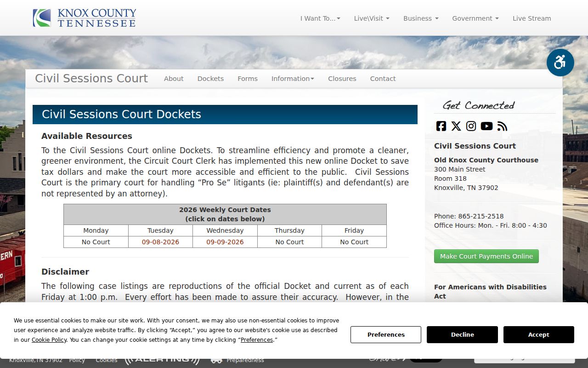This screenshot has width=588, height=368.
Task: Open the Wednesday 09-09-2026 docket link
Action: tap(225, 242)
